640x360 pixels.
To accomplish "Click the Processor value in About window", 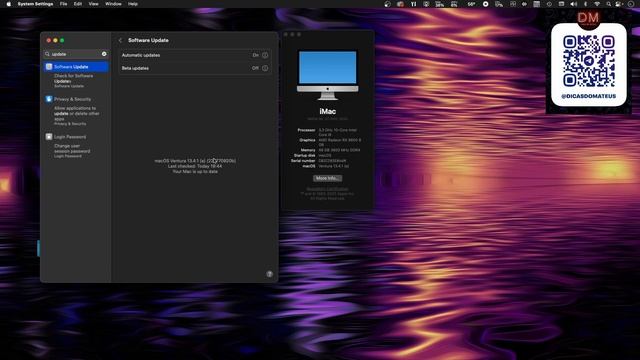I will (338, 132).
